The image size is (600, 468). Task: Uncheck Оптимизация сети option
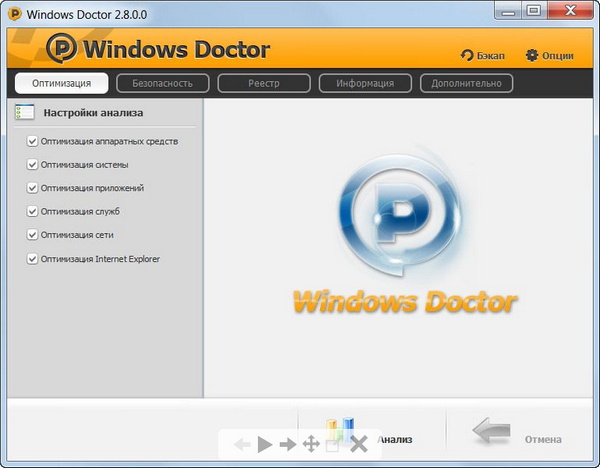pyautogui.click(x=33, y=235)
